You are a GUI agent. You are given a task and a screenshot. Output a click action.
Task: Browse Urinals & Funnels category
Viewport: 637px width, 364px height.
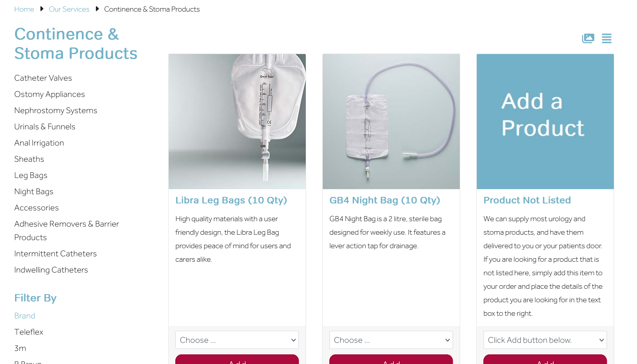pyautogui.click(x=45, y=127)
